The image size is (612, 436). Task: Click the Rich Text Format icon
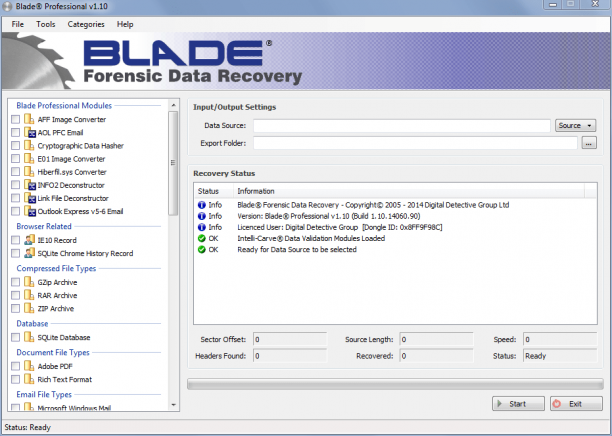[29, 379]
